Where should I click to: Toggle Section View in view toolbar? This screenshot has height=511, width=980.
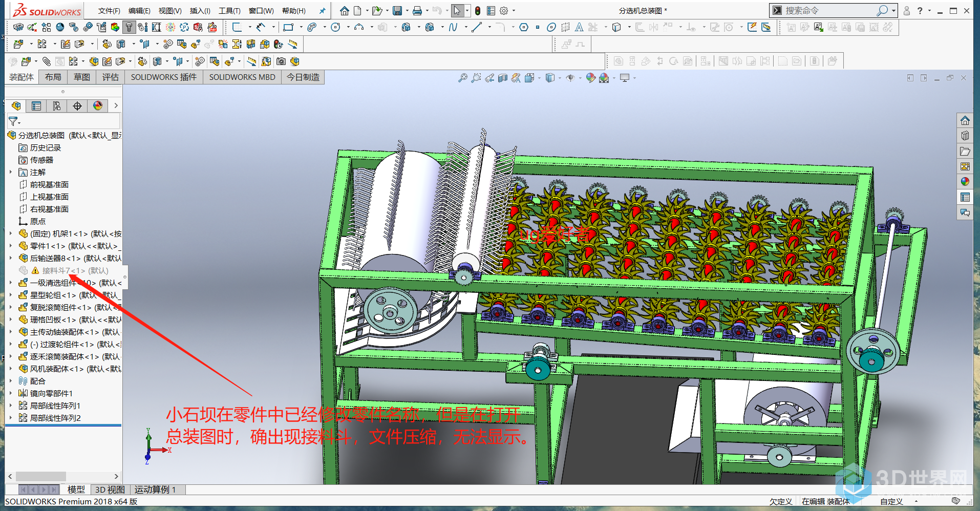coord(503,78)
